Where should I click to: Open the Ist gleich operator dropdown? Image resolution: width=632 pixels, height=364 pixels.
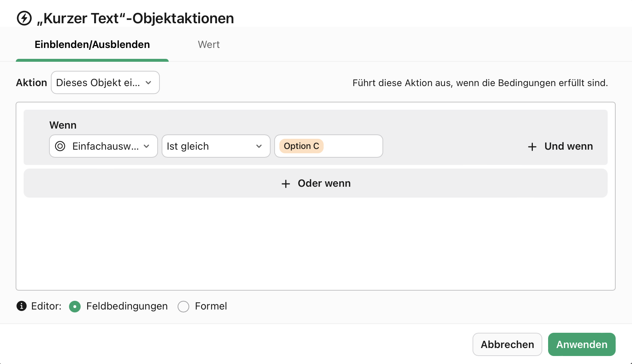pos(216,146)
